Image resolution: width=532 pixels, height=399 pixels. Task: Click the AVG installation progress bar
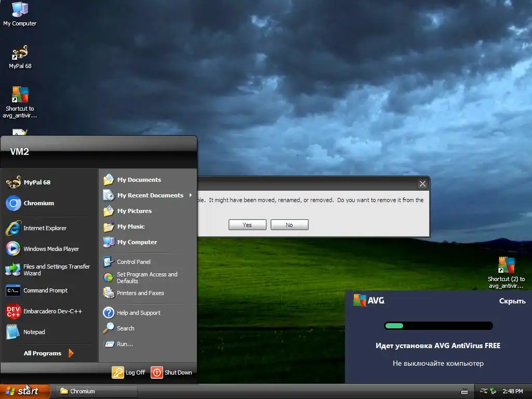point(438,326)
